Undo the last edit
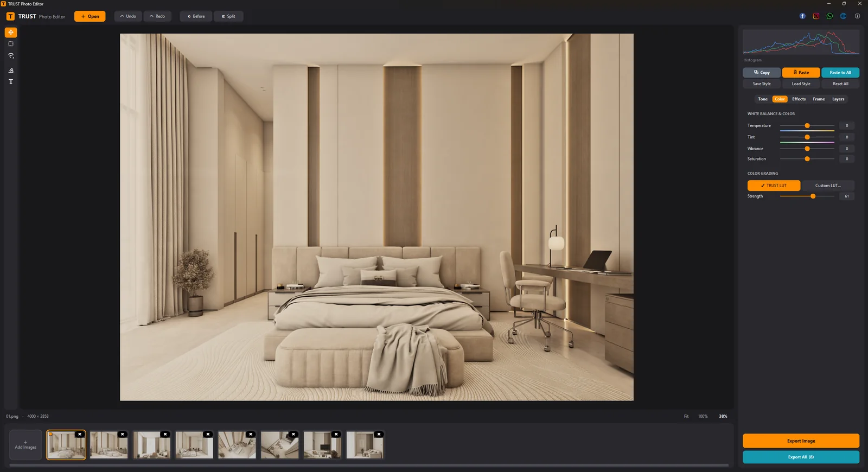The image size is (868, 472). (x=128, y=16)
